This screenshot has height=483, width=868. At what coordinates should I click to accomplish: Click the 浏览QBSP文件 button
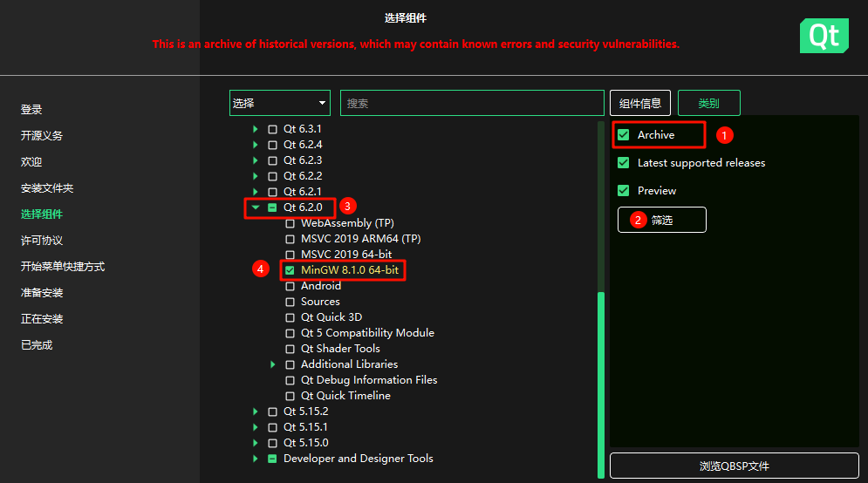pyautogui.click(x=734, y=466)
